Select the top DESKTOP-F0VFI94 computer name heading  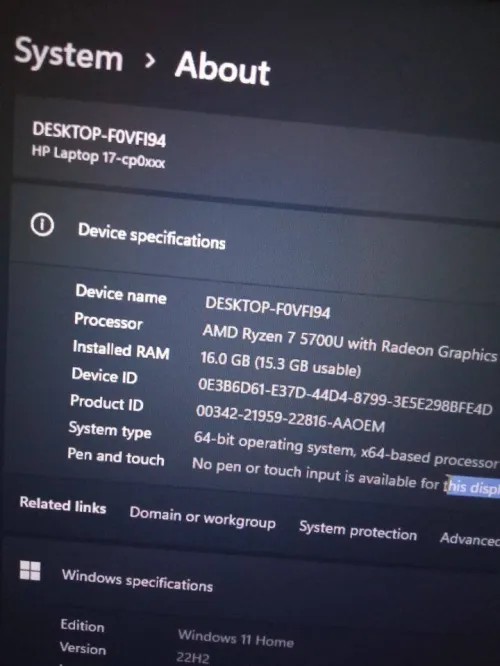tap(99, 135)
